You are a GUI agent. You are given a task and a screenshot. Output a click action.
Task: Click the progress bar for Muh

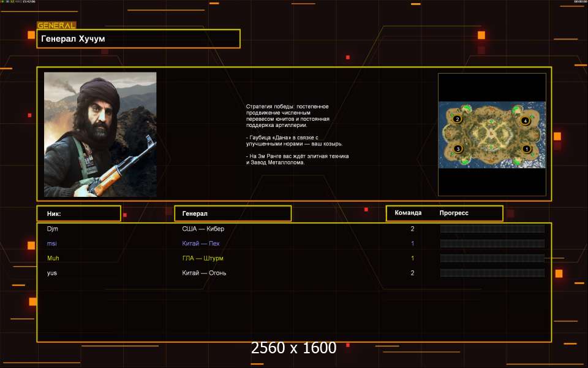pos(492,258)
